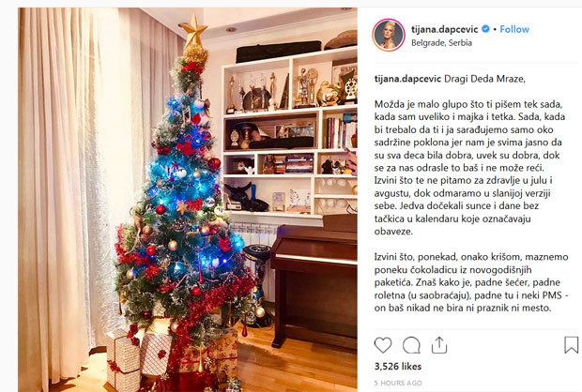Open Belgrade, Serbia location link
This screenshot has width=582, height=392.
point(441,42)
